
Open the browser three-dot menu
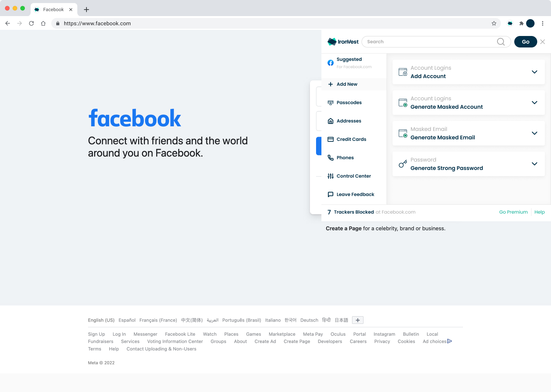pyautogui.click(x=543, y=23)
